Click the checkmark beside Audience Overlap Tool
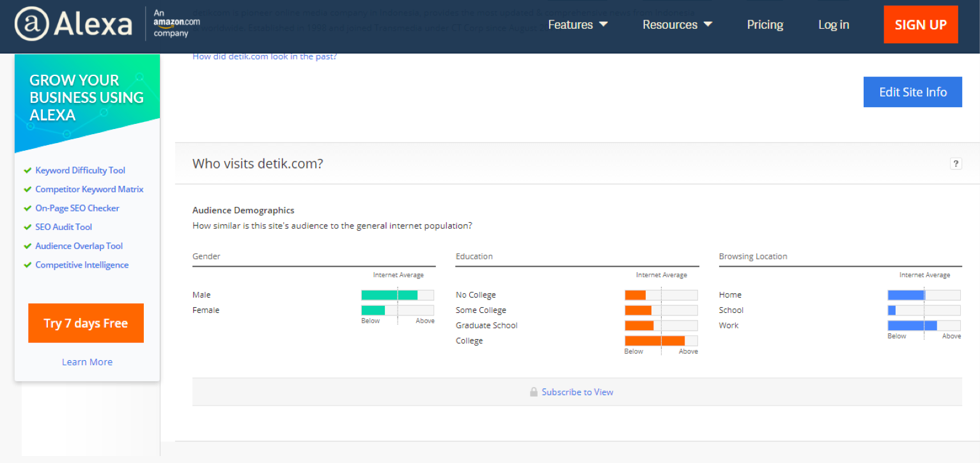This screenshot has width=980, height=463. [x=27, y=246]
